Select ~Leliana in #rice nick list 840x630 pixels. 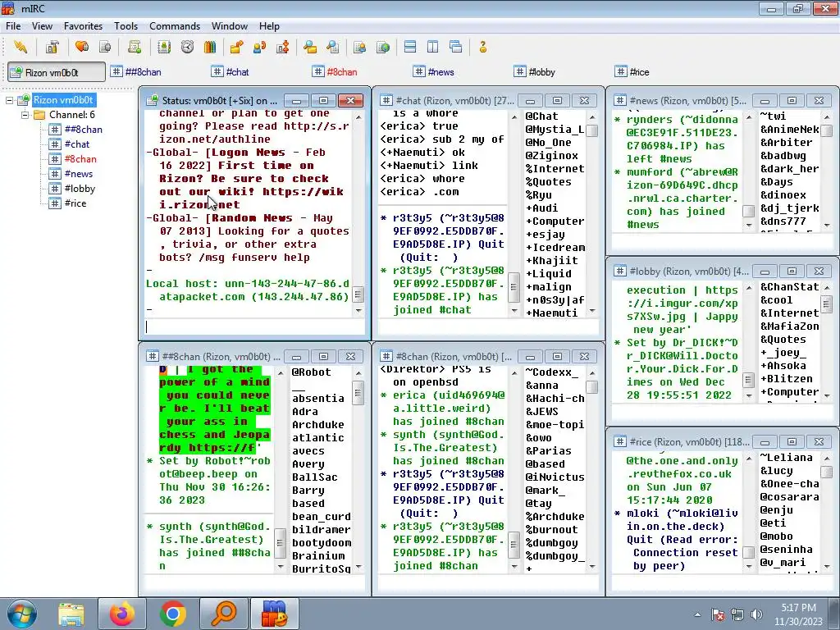pos(786,458)
